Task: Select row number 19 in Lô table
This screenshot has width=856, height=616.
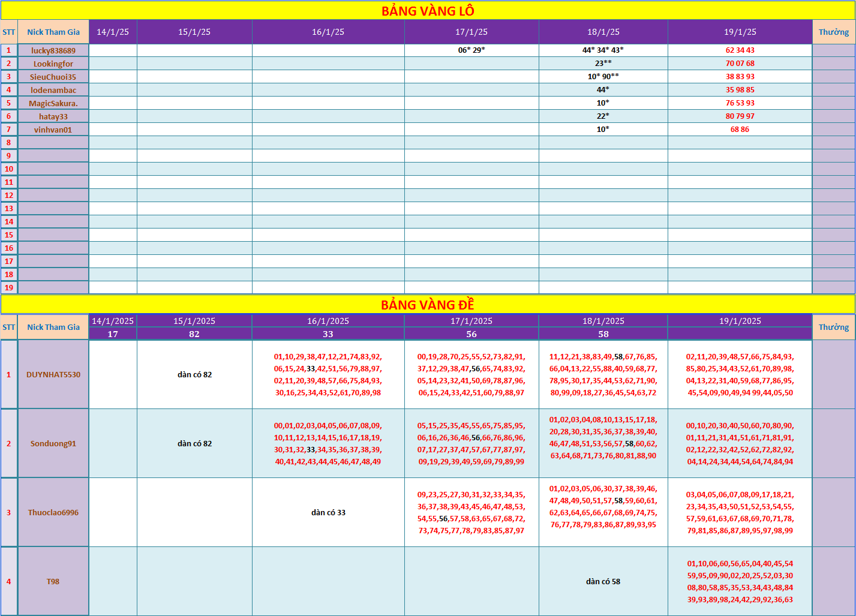Action: pyautogui.click(x=9, y=288)
